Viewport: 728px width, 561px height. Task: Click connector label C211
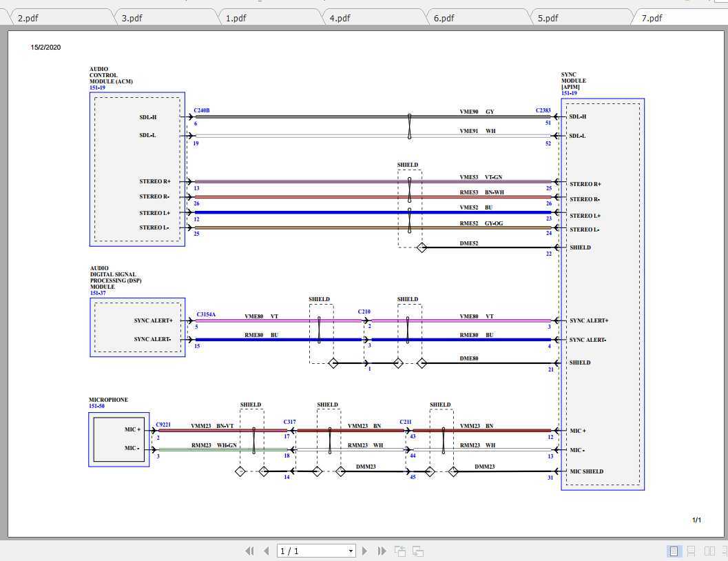click(x=406, y=422)
